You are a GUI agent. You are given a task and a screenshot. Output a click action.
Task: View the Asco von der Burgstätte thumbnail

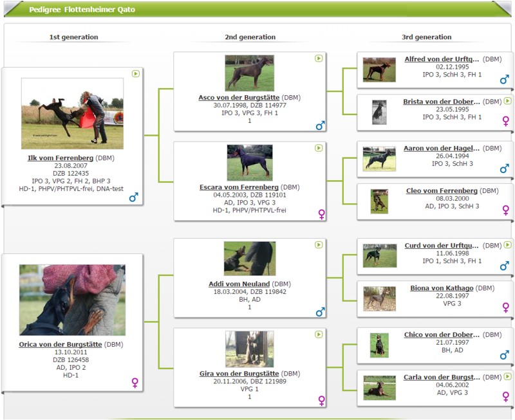pyautogui.click(x=249, y=73)
